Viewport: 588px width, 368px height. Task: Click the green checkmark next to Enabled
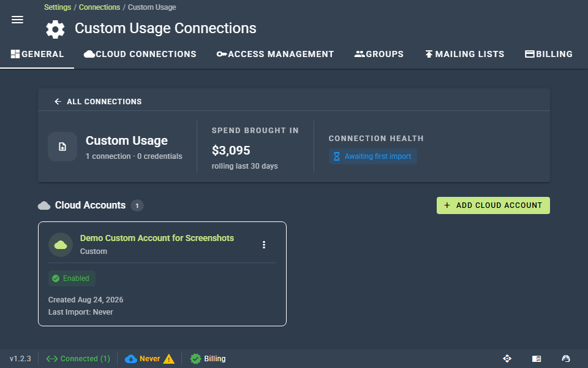(x=56, y=278)
